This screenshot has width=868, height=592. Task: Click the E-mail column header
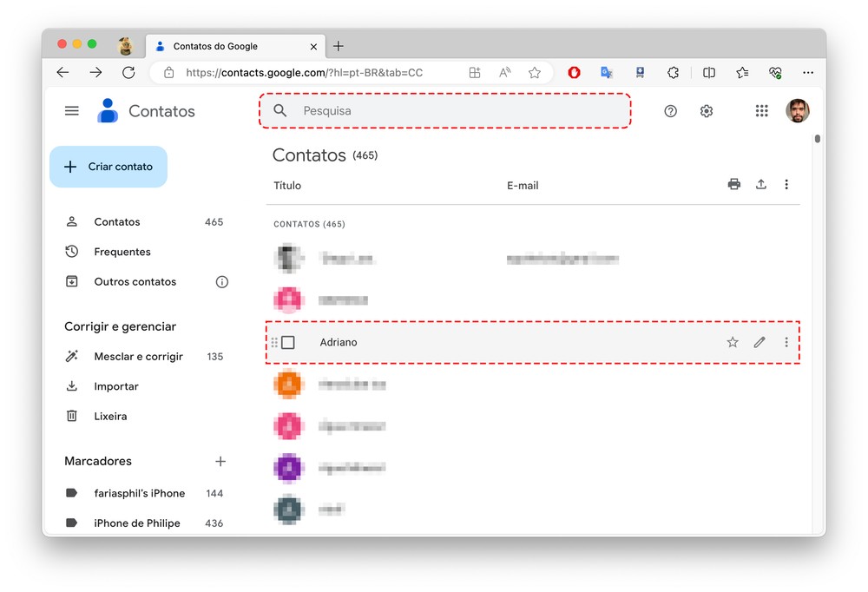tap(523, 186)
